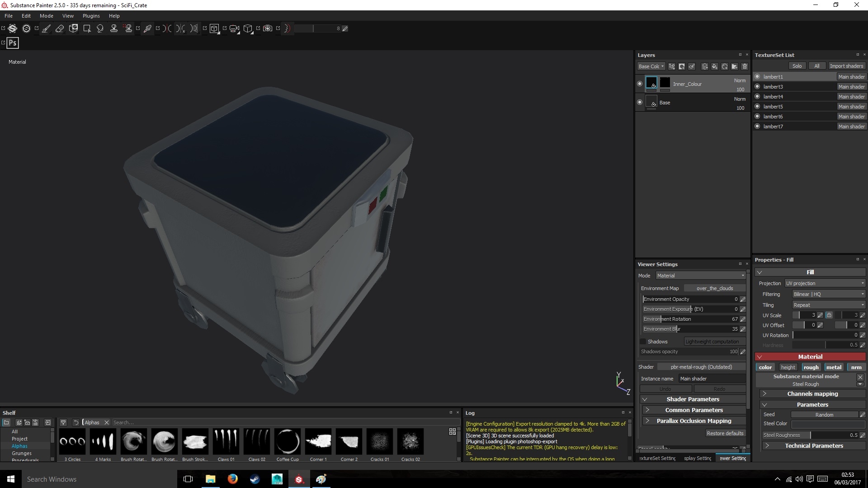Click the Export to Photoshop icon

13,43
